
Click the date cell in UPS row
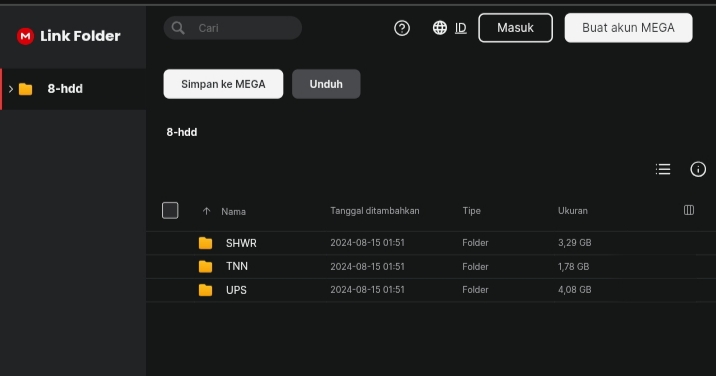pyautogui.click(x=368, y=290)
